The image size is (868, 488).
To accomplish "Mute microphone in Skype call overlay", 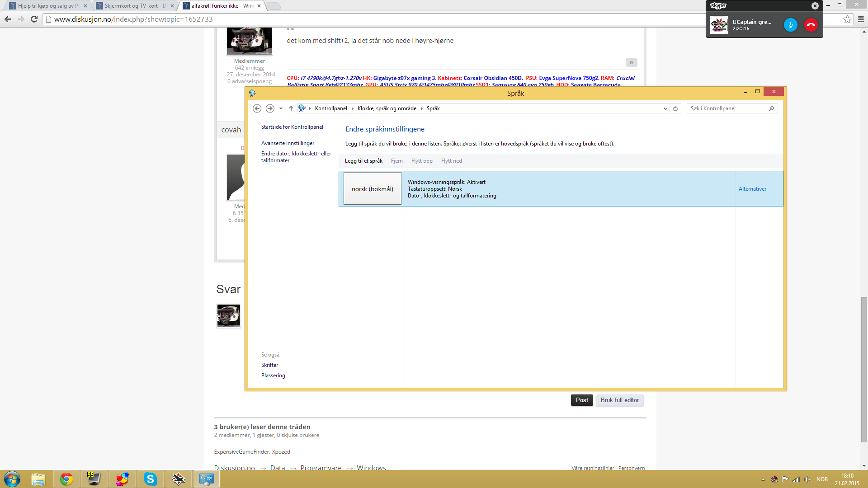I will [790, 25].
